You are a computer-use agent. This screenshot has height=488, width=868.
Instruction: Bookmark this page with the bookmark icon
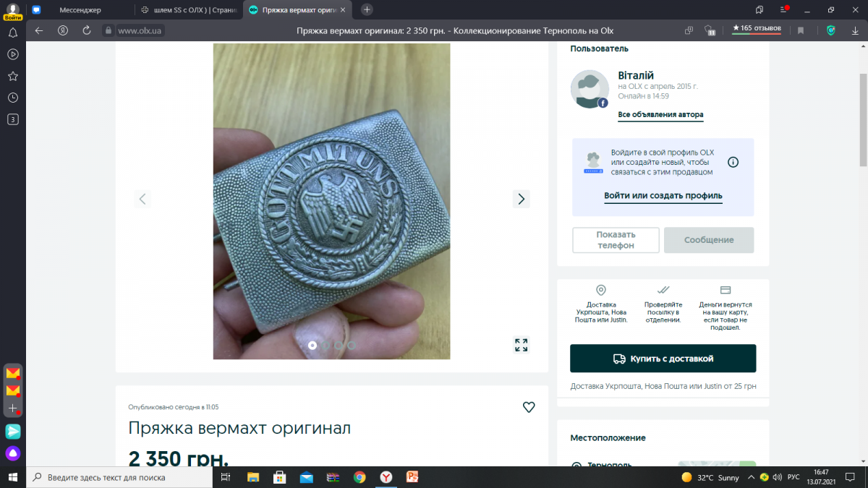[x=801, y=30]
